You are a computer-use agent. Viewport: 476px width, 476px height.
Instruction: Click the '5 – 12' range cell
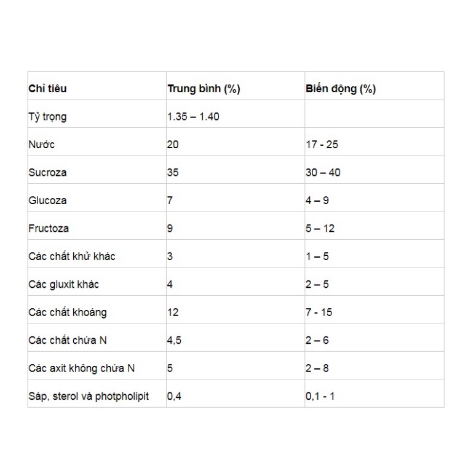[320, 228]
